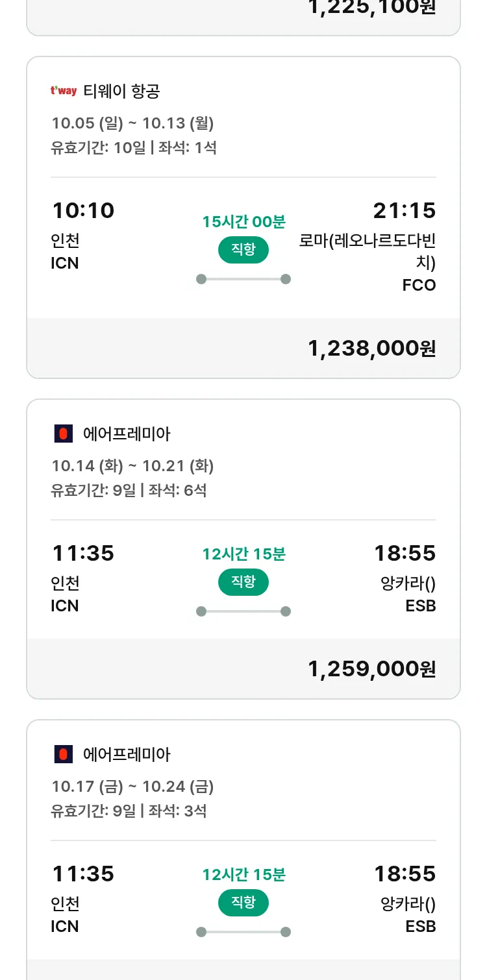Click the 10.17 (금) ~ 10.24 (금) date range
Viewport: 487px width, 980px height.
(x=132, y=786)
